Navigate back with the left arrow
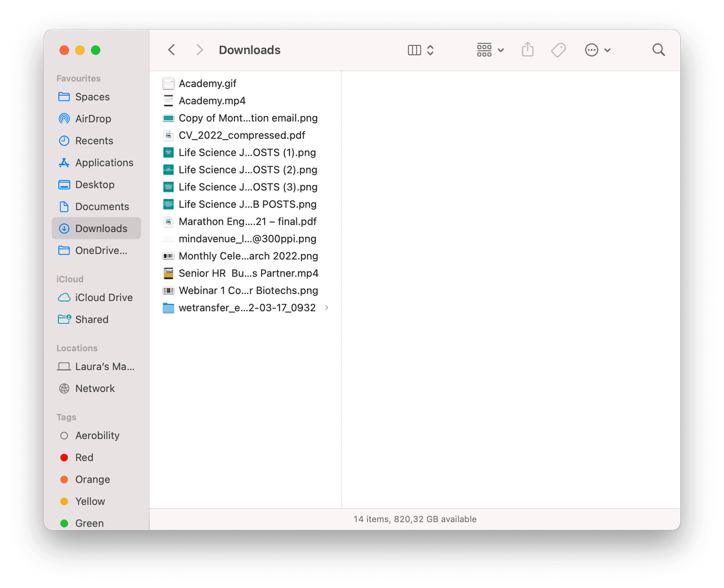 (171, 49)
